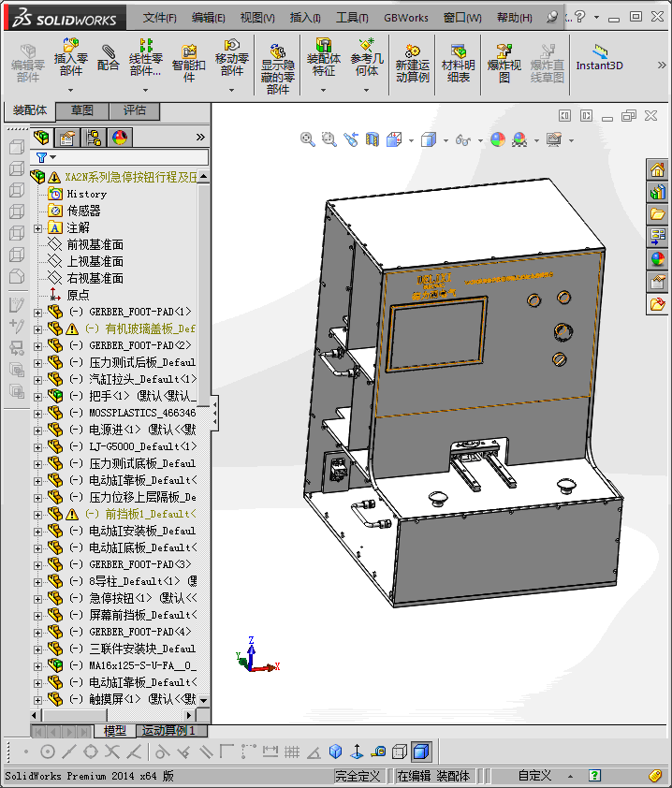Viewport: 672px width, 788px height.
Task: Select the Mate (配合) tool
Action: tap(108, 58)
